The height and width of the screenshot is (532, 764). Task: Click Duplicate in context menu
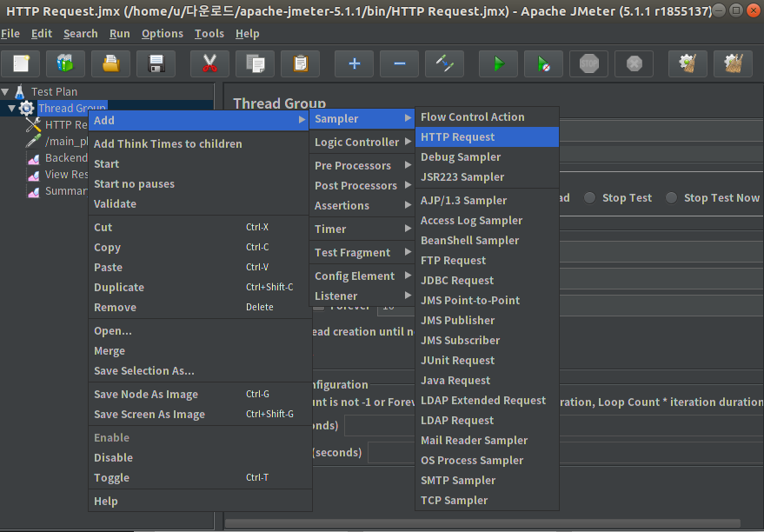pyautogui.click(x=200, y=287)
